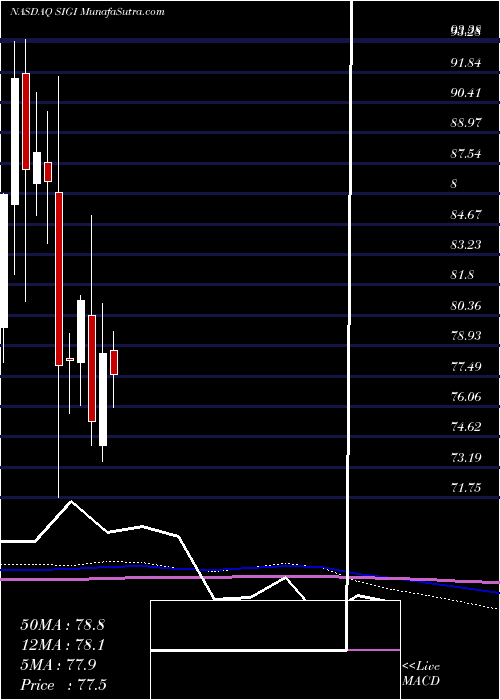Click the 91.84 price axis label
The height and width of the screenshot is (700, 500).
pos(466,63)
